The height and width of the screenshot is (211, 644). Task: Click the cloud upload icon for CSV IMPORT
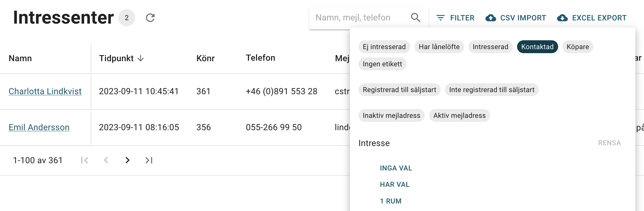coord(490,18)
